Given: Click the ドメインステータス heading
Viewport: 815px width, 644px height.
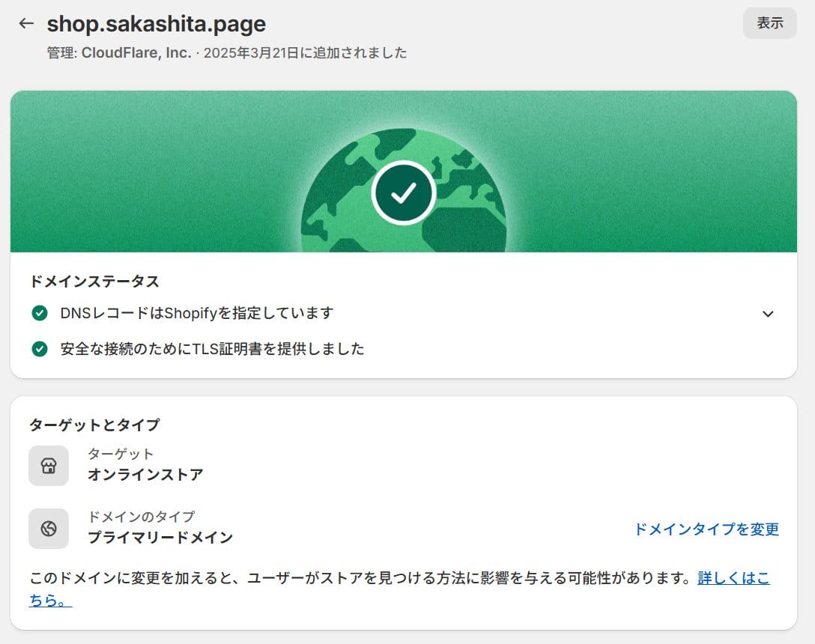Looking at the screenshot, I should [94, 282].
